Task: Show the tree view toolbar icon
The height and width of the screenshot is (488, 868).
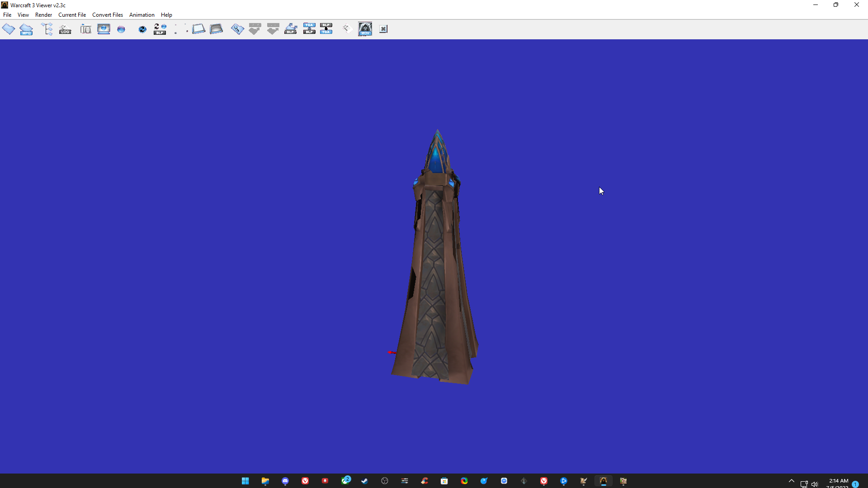Action: 47,29
